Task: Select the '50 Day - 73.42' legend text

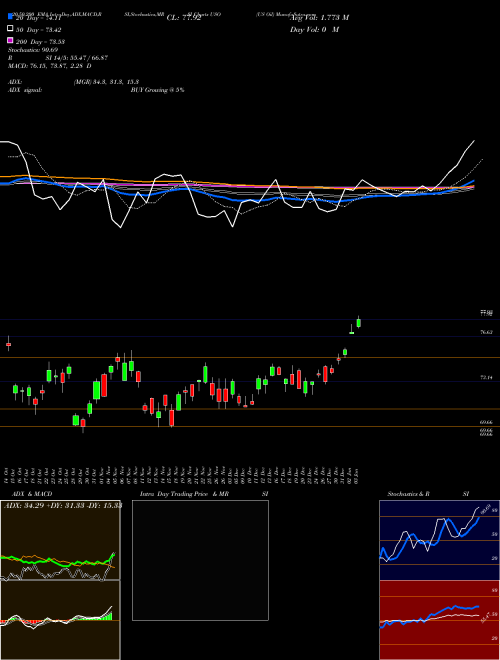Action: [39, 30]
